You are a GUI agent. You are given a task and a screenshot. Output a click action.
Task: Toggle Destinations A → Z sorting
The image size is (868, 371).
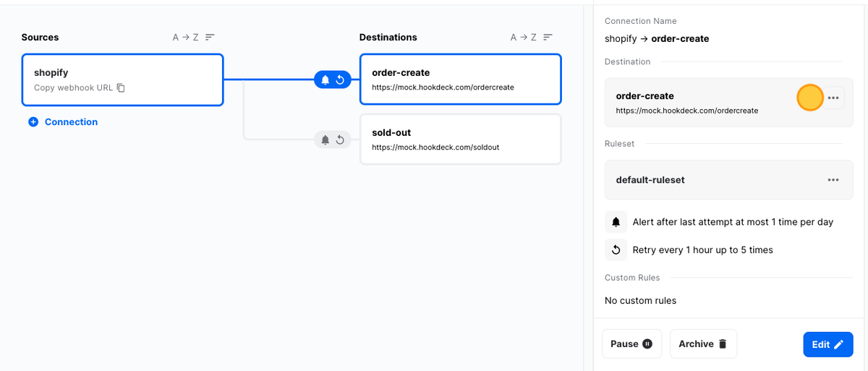coord(523,37)
